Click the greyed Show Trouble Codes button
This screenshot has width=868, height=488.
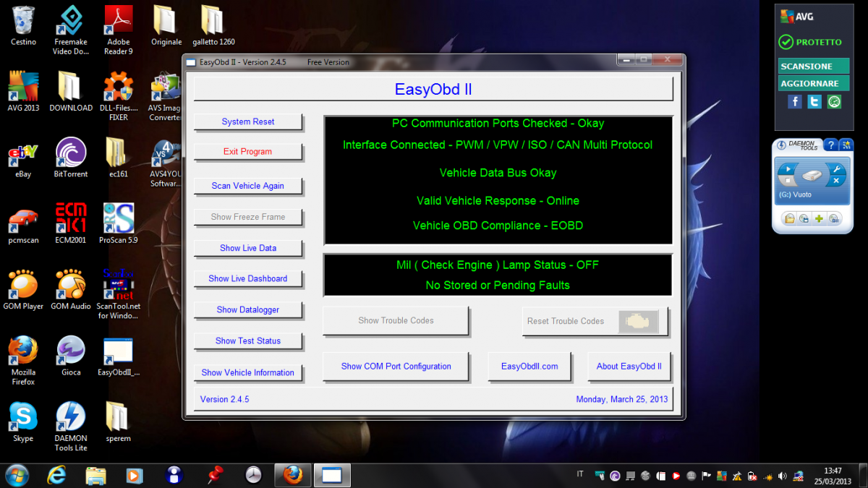[396, 320]
